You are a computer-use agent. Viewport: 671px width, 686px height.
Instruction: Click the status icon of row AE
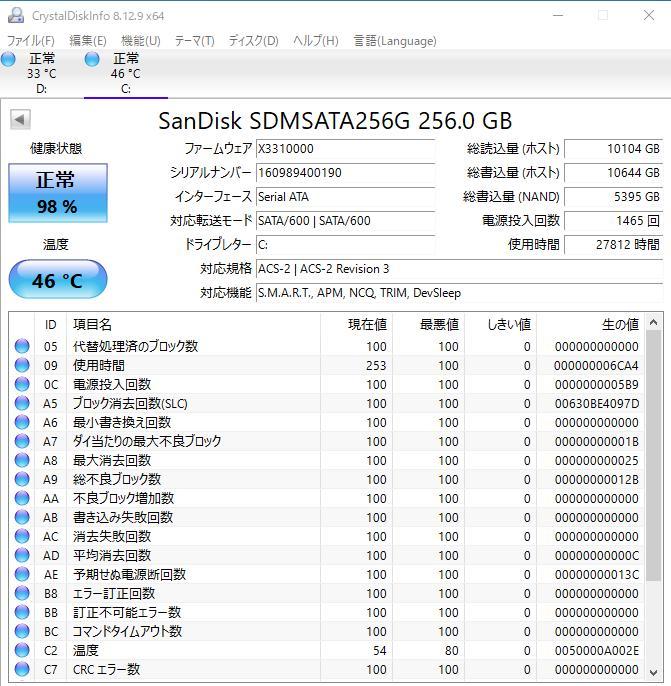22,574
